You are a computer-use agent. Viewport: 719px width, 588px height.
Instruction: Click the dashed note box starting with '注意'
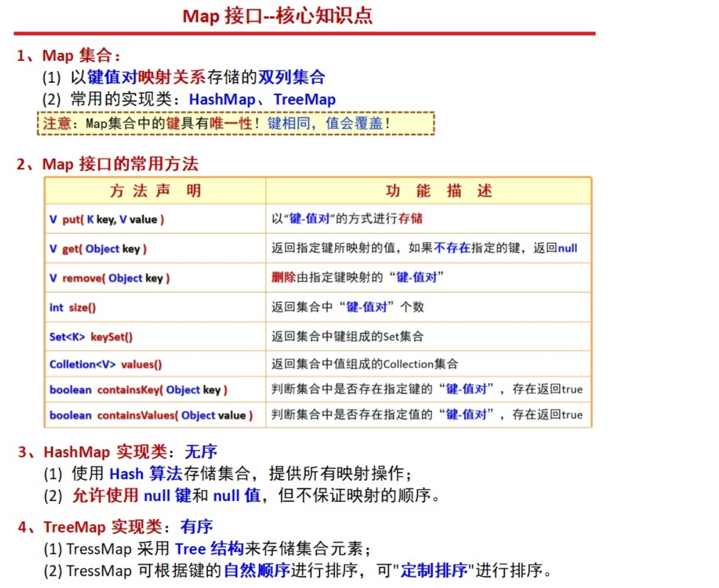pos(236,123)
